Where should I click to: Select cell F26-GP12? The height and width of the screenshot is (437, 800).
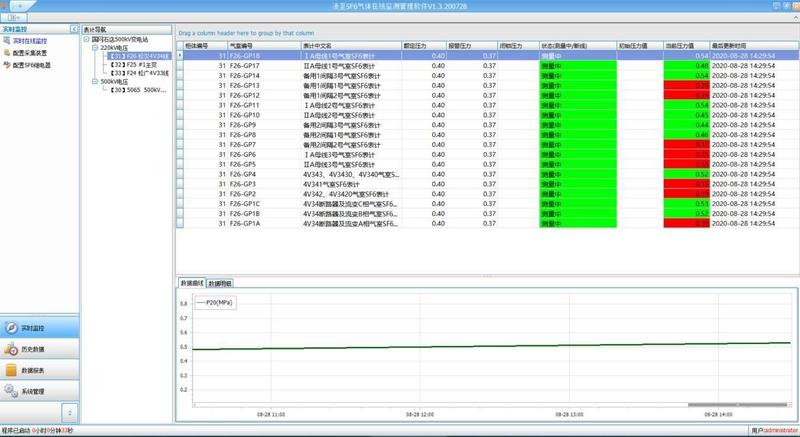coord(264,95)
